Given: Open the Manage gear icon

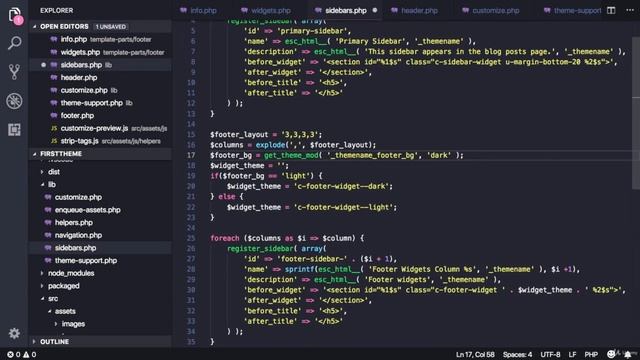Looking at the screenshot, I should tap(14, 333).
